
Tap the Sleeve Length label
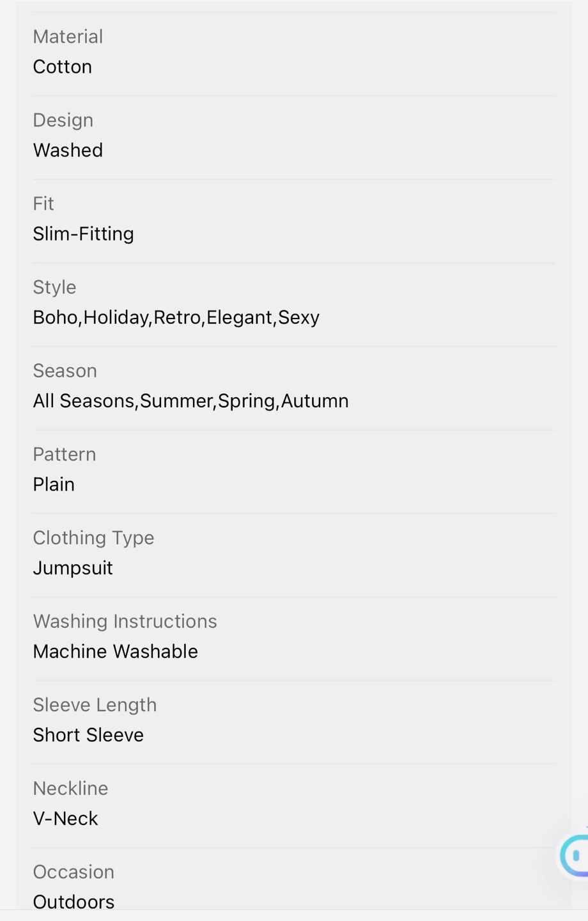pos(95,705)
